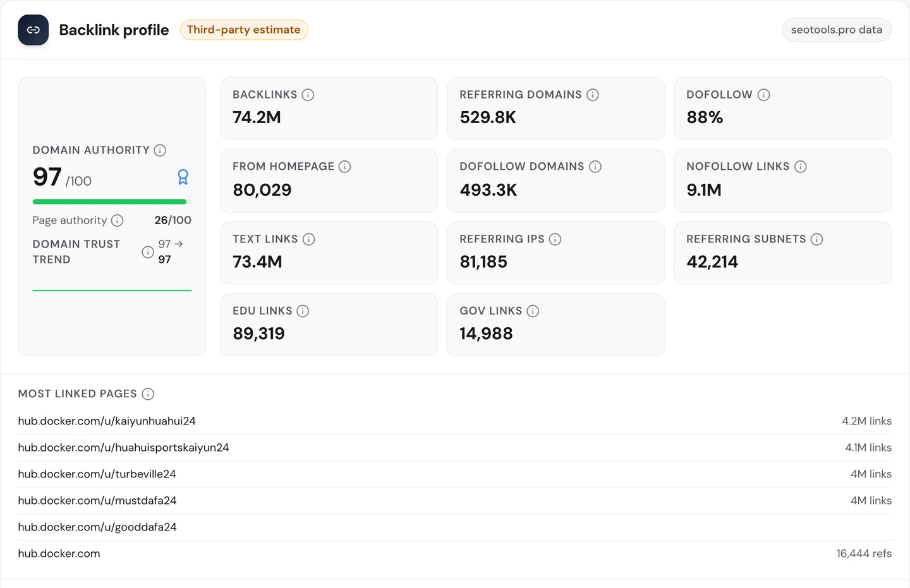The height and width of the screenshot is (588, 910).
Task: Click the Gov Links info icon
Action: point(533,311)
